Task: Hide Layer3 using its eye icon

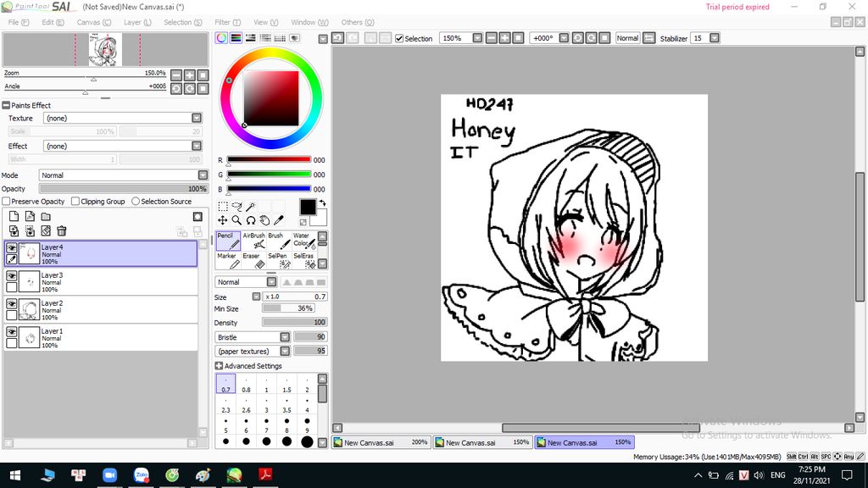Action: [12, 276]
